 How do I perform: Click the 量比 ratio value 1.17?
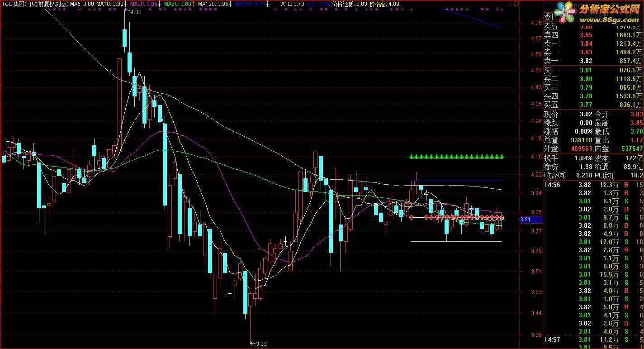click(637, 140)
